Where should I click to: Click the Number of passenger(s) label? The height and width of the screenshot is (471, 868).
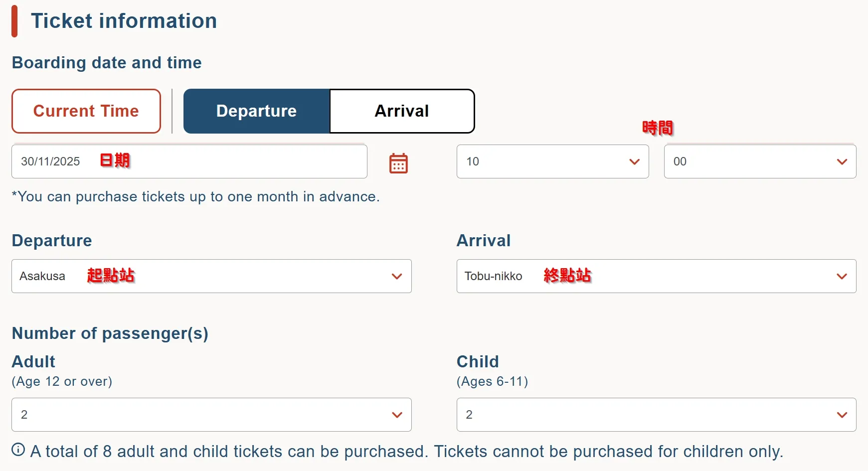110,333
